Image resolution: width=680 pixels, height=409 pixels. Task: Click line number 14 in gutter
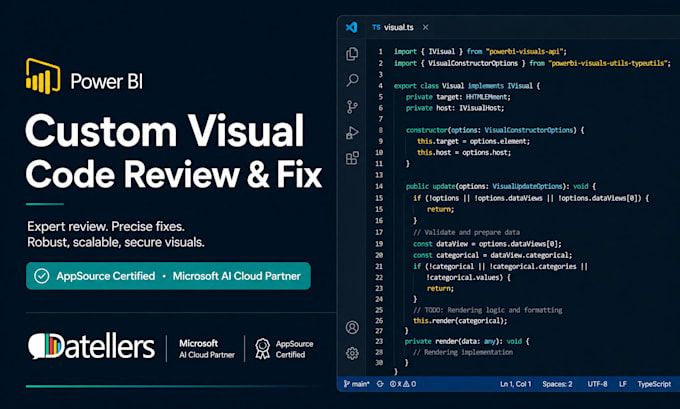(379, 186)
